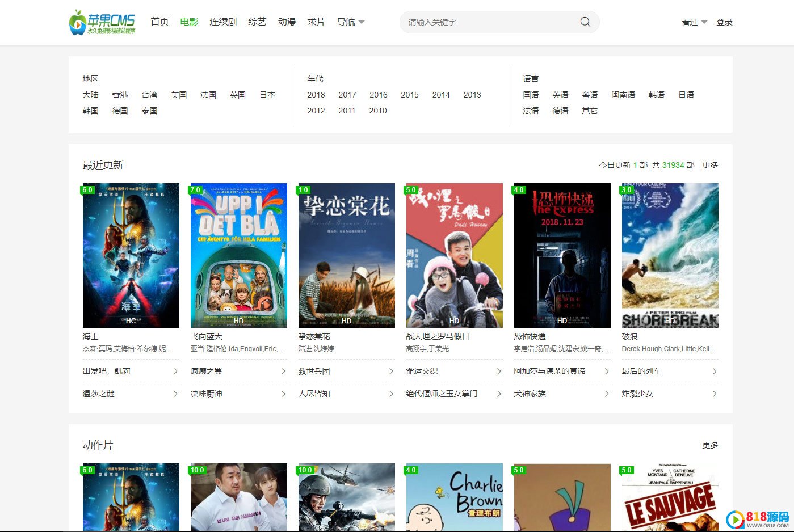Click arrow beside 最后的列车
This screenshot has height=532, width=794.
715,371
